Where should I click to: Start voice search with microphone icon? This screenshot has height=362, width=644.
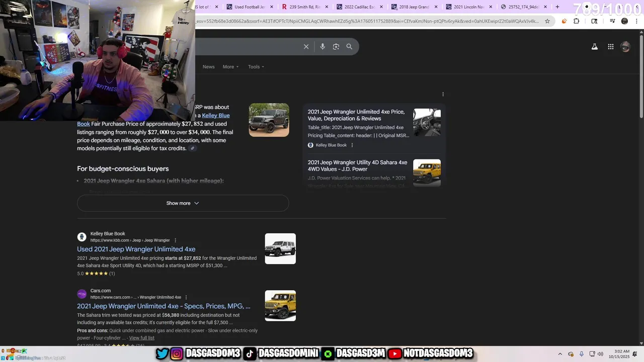click(x=323, y=47)
